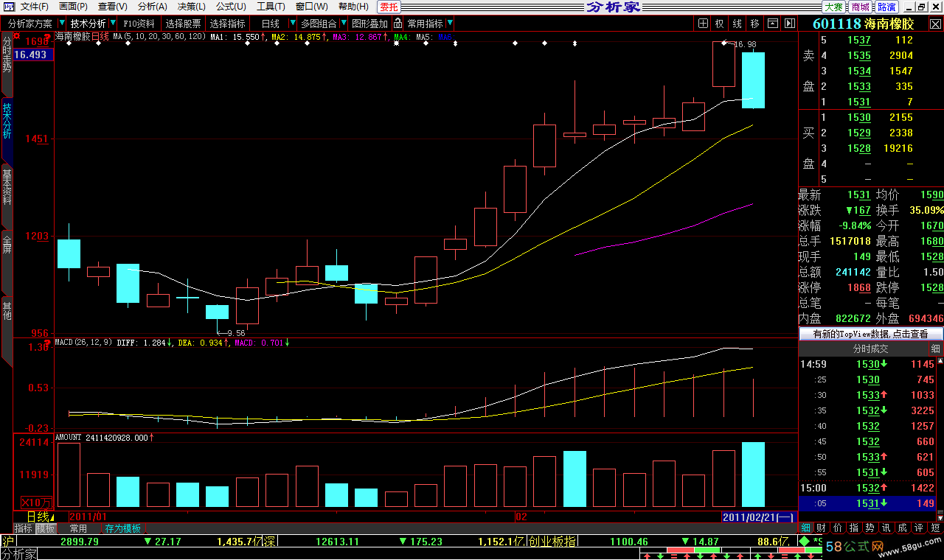Click the last tall cyan candlestick
This screenshot has height=560, width=944.
(x=753, y=80)
